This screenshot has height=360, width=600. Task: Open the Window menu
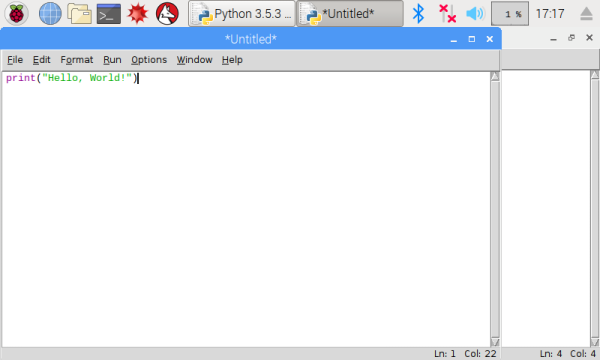pyautogui.click(x=194, y=60)
